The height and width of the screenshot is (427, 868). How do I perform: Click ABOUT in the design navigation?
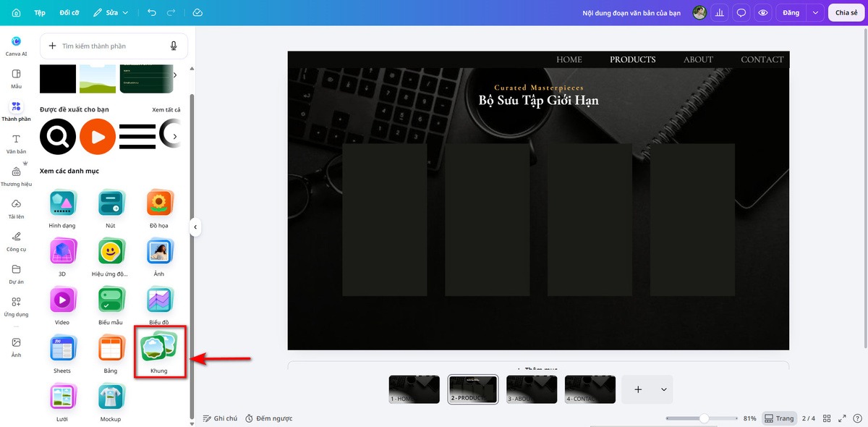point(698,59)
